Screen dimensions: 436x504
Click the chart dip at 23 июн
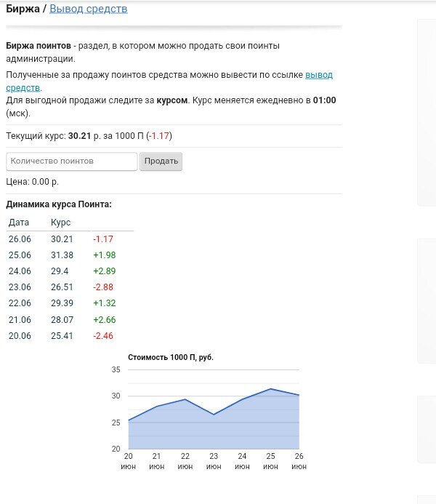214,415
